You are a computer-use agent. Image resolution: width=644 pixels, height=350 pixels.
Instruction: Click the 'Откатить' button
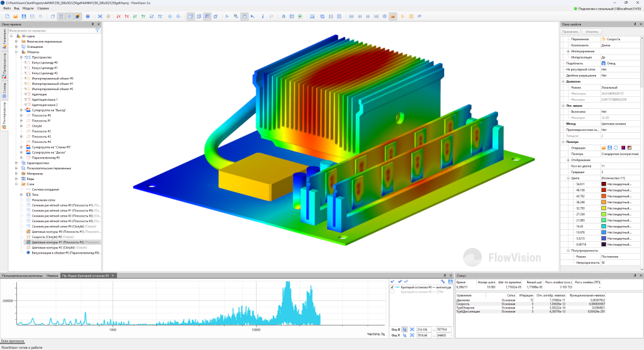[x=592, y=31]
